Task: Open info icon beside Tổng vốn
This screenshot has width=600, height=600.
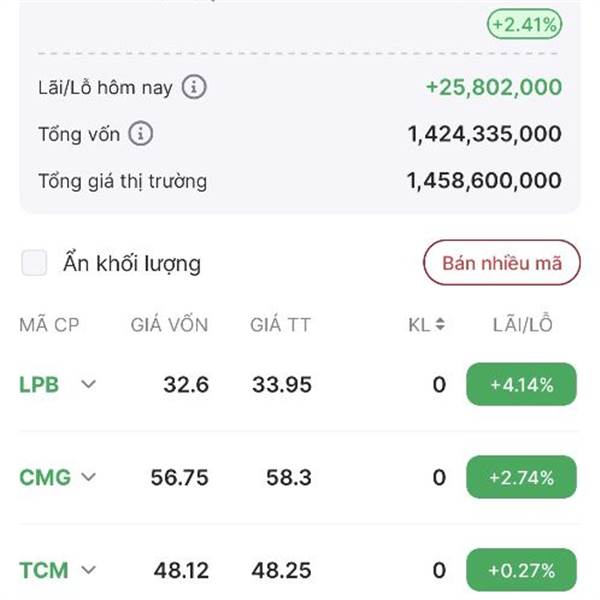Action: [x=140, y=134]
